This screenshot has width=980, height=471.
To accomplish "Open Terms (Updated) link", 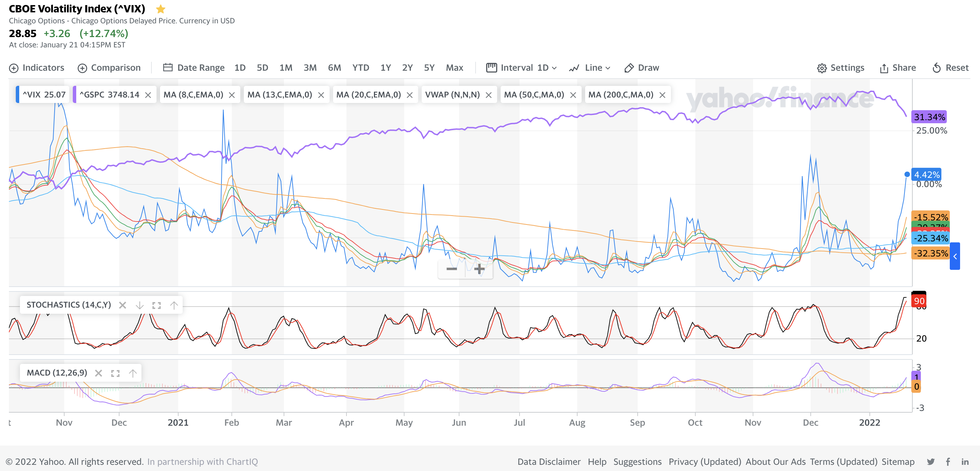I will [x=843, y=461].
